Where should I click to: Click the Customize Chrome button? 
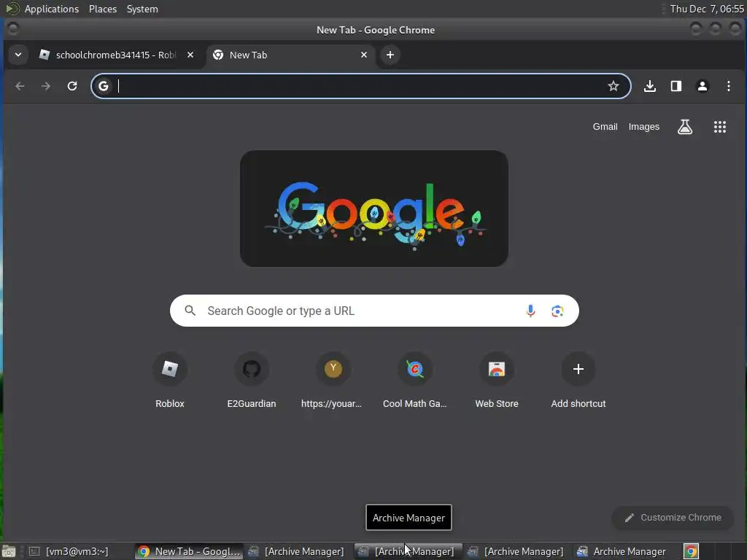[x=673, y=518]
